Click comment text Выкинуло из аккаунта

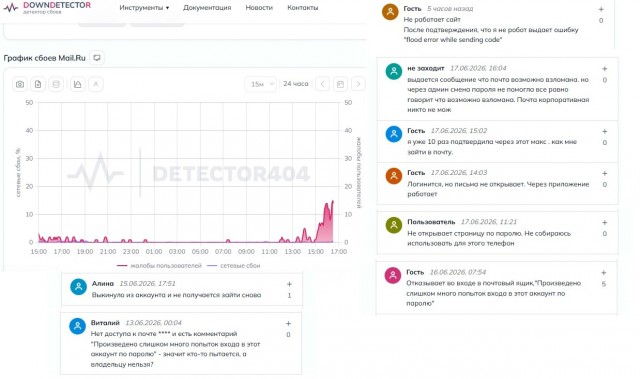click(176, 295)
